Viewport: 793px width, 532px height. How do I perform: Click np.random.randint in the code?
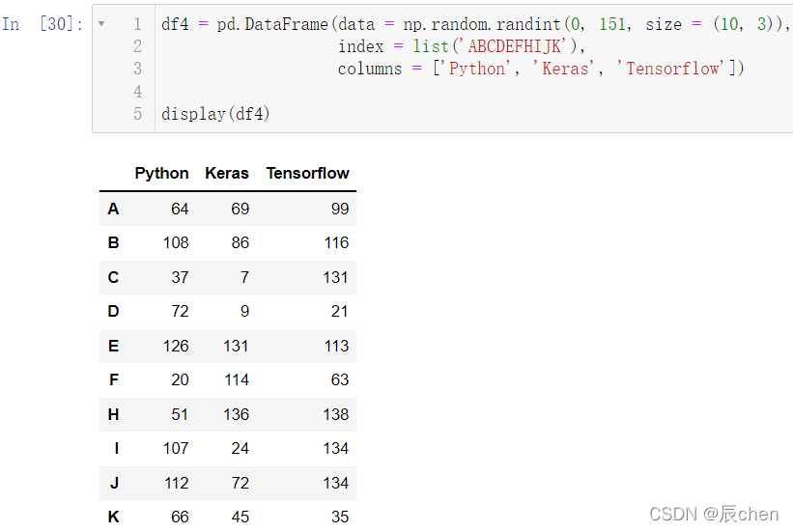point(482,24)
